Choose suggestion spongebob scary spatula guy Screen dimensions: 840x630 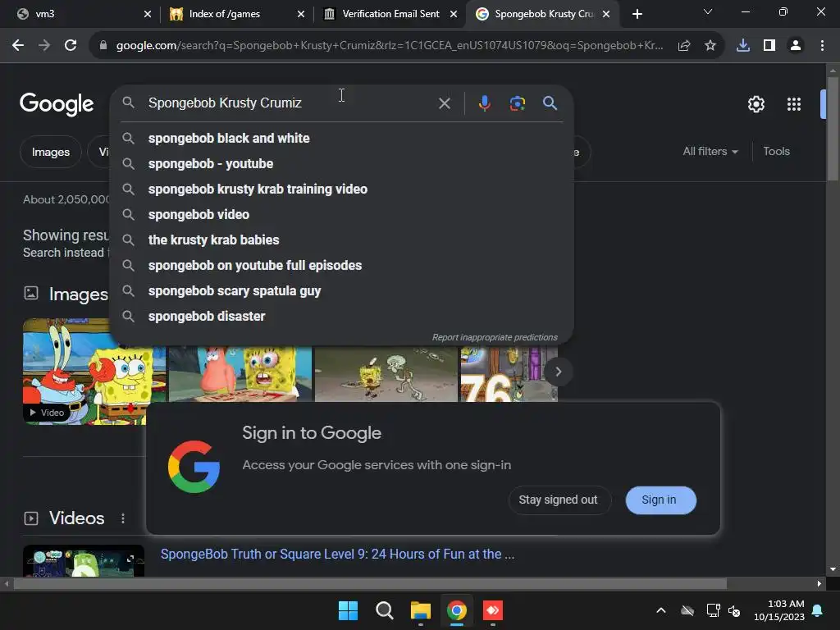pyautogui.click(x=341, y=291)
